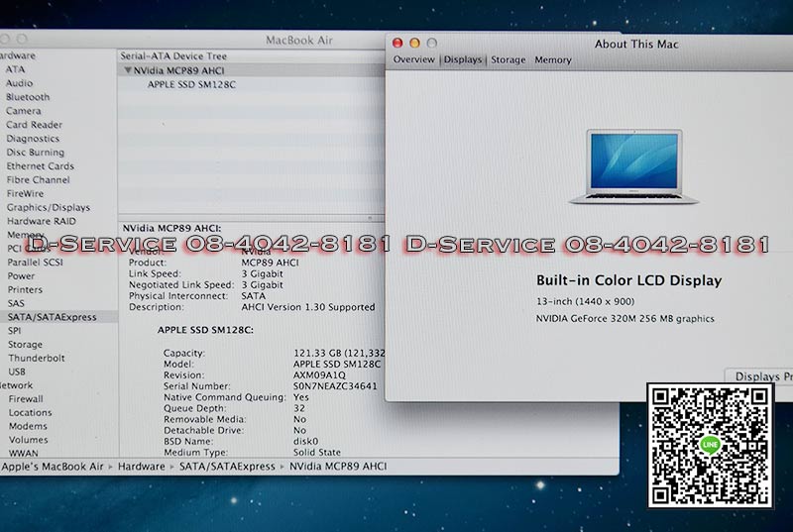Image resolution: width=793 pixels, height=532 pixels.
Task: Select SAS in the sidebar
Action: pos(16,303)
